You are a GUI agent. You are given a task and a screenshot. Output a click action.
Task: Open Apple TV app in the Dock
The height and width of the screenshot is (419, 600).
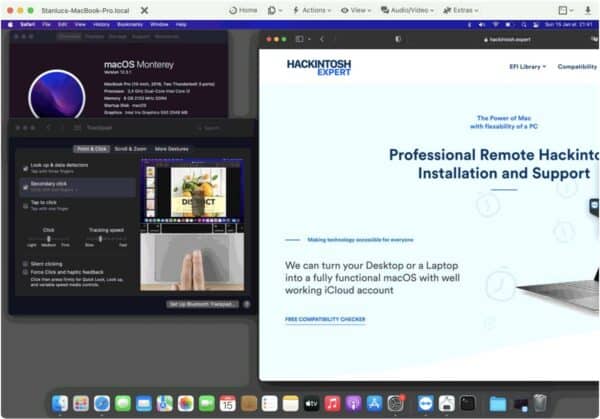click(311, 403)
